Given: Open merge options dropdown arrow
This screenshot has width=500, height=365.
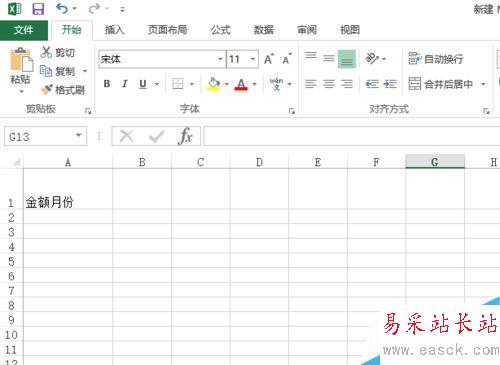Looking at the screenshot, I should (483, 84).
